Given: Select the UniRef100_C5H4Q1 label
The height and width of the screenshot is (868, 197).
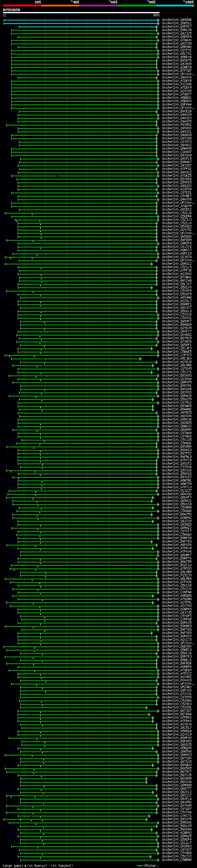Looking at the screenshot, I should pos(177,443).
